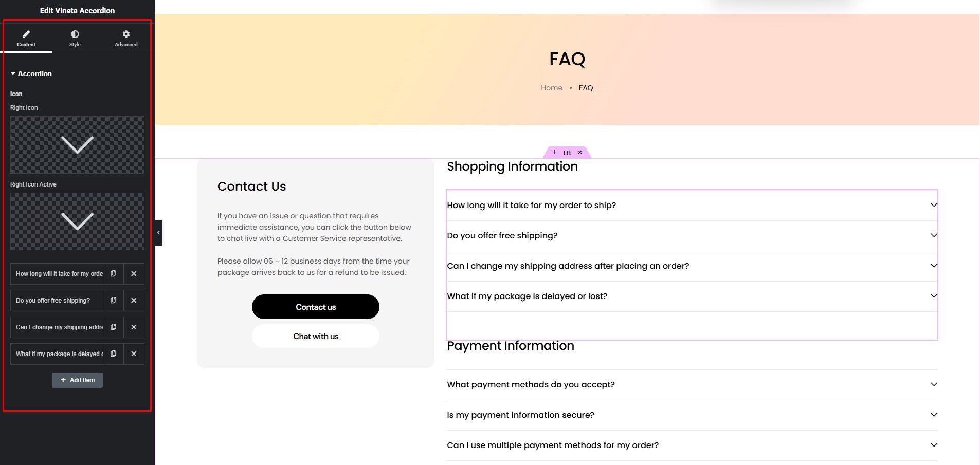
Task: Expand 'Is my payment information secure?' question
Action: [x=692, y=415]
